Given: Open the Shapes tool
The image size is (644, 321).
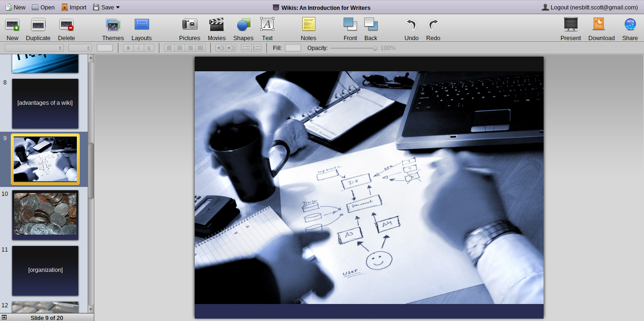Looking at the screenshot, I should 243,28.
